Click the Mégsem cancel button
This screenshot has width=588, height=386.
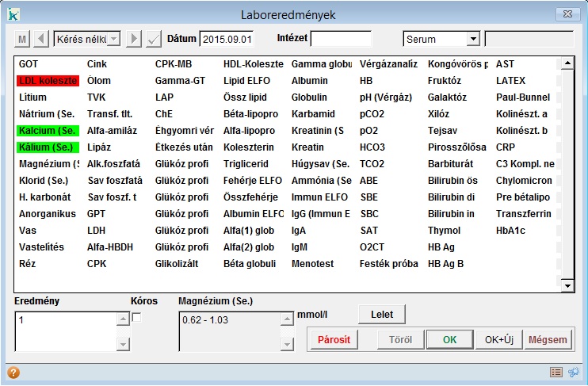point(547,340)
